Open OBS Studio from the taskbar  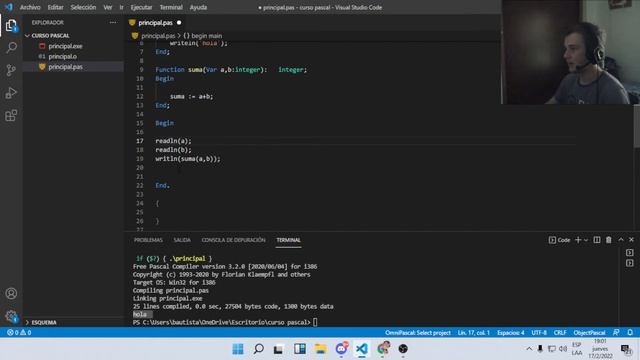403,349
